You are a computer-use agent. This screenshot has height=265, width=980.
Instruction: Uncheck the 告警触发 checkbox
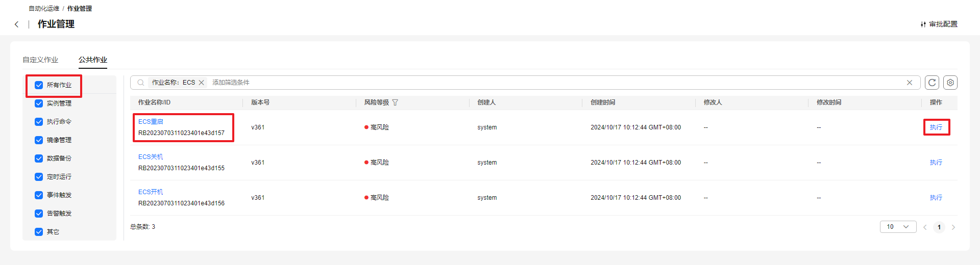click(39, 214)
